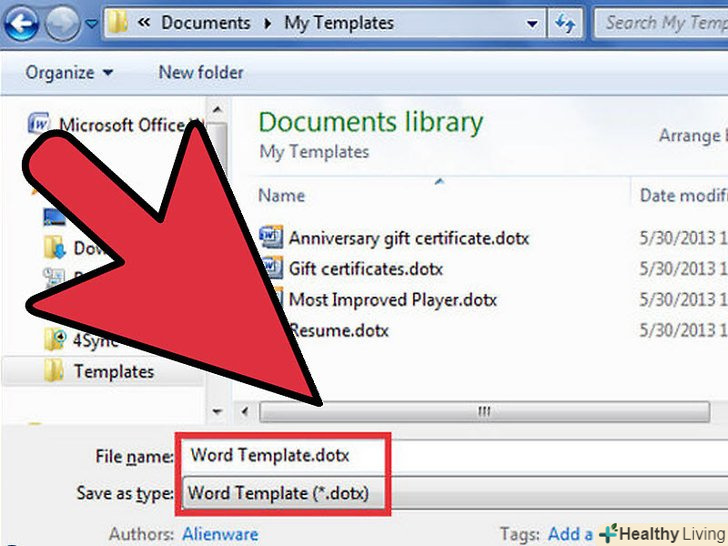Viewport: 728px width, 546px height.
Task: Select the 4Sync folder in sidebar
Action: 83,340
